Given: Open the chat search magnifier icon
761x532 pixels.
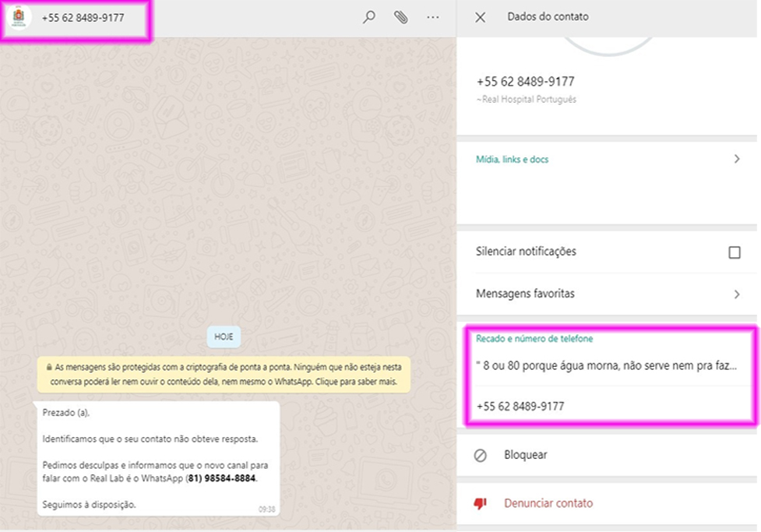Looking at the screenshot, I should (369, 17).
